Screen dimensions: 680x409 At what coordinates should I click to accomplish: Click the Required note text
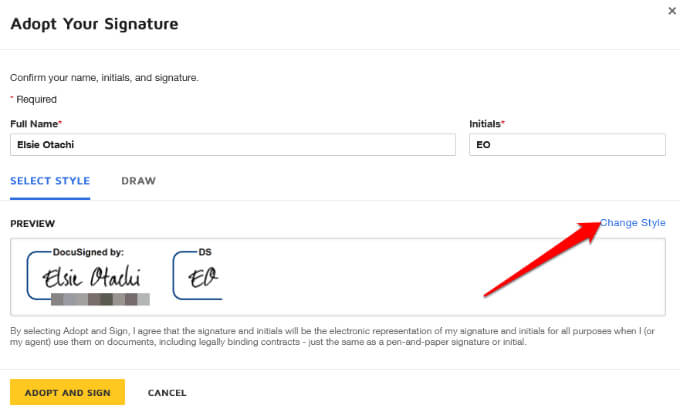coord(36,99)
